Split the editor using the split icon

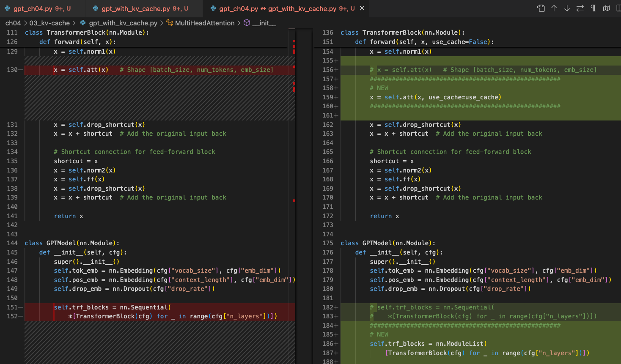[x=618, y=8]
